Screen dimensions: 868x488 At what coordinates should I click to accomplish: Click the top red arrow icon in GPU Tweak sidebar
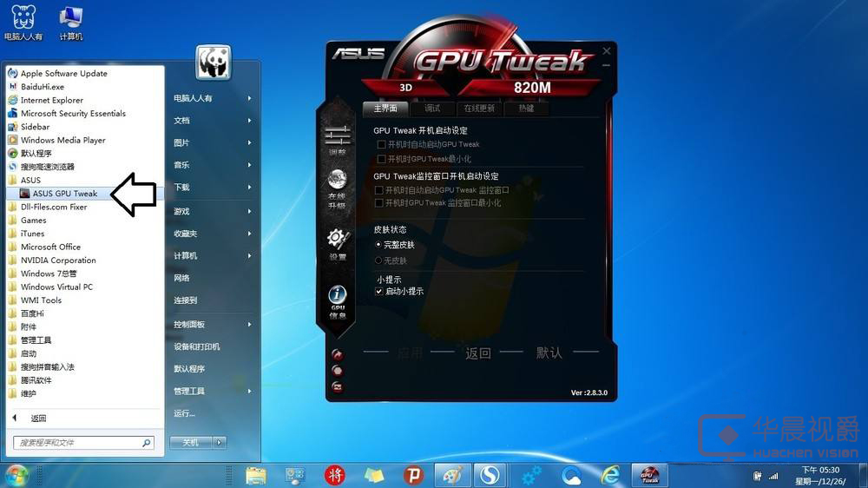tap(337, 354)
